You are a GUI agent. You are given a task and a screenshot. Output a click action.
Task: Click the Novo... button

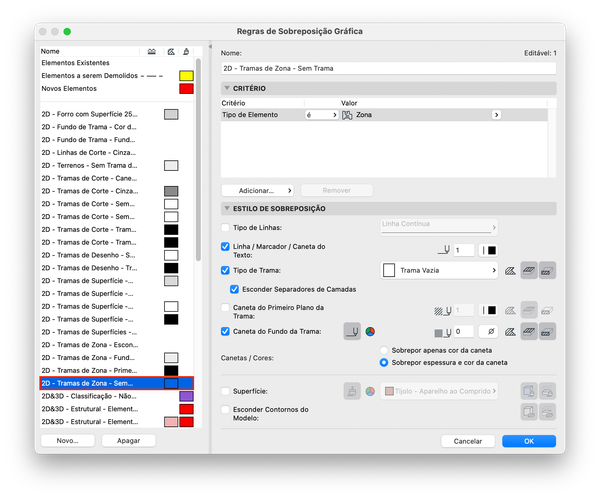pyautogui.click(x=67, y=441)
